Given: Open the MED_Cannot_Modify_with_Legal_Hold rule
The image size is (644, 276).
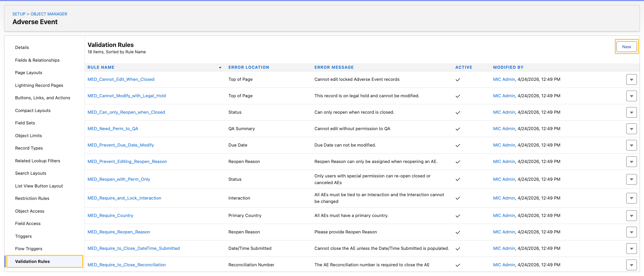Looking at the screenshot, I should (127, 96).
